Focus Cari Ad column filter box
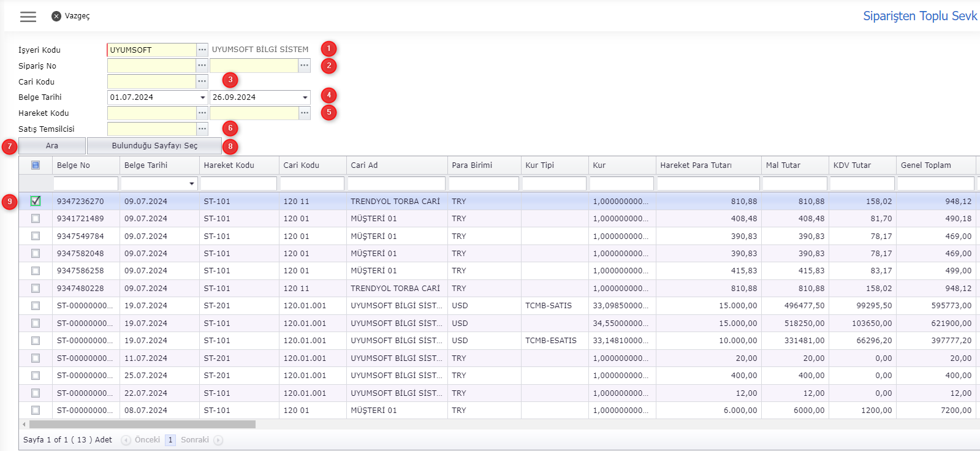This screenshot has width=980, height=451. 397,183
